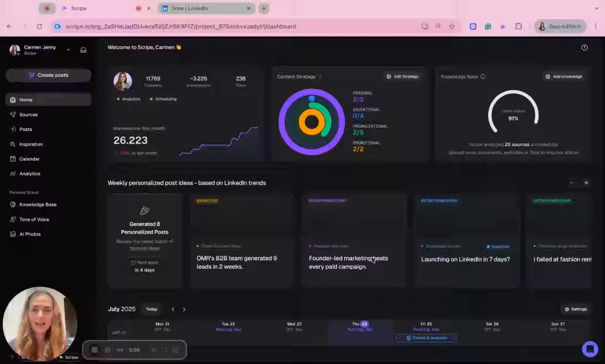Viewport: 605px width, 364px height.
Task: Reload the page
Action: tap(39, 26)
